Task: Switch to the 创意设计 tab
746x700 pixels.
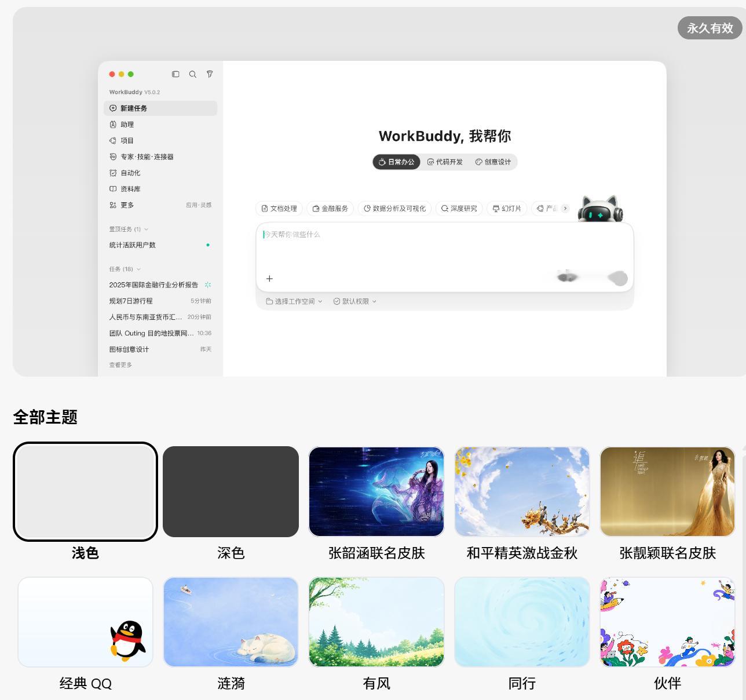Action: point(493,162)
